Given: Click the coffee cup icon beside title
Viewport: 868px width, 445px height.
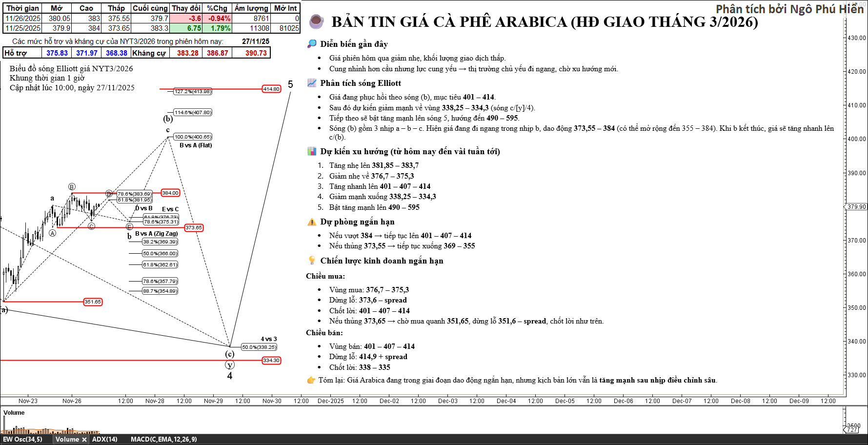Looking at the screenshot, I should coord(316,21).
